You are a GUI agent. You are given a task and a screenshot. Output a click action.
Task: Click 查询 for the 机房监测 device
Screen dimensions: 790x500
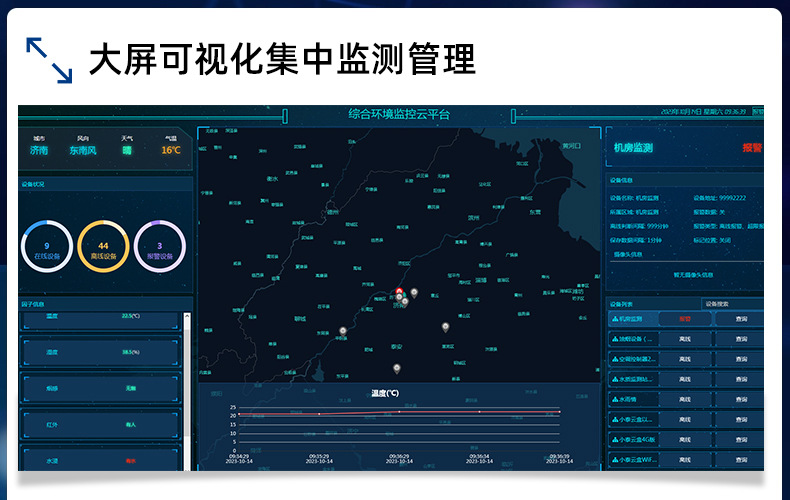tap(741, 319)
